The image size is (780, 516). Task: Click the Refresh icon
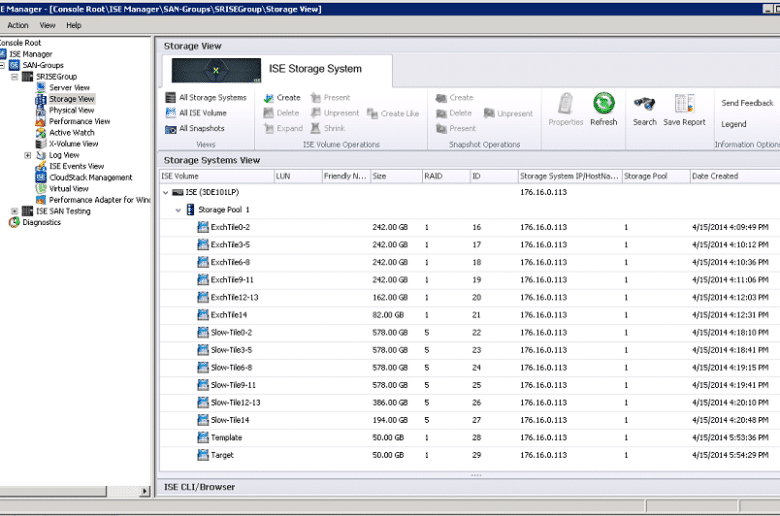click(x=603, y=103)
